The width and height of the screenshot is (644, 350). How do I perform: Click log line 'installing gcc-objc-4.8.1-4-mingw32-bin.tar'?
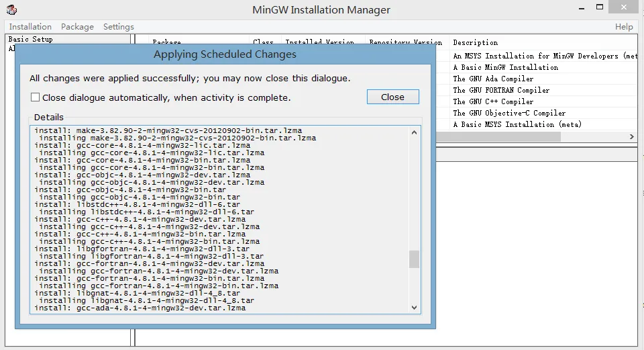140,197
